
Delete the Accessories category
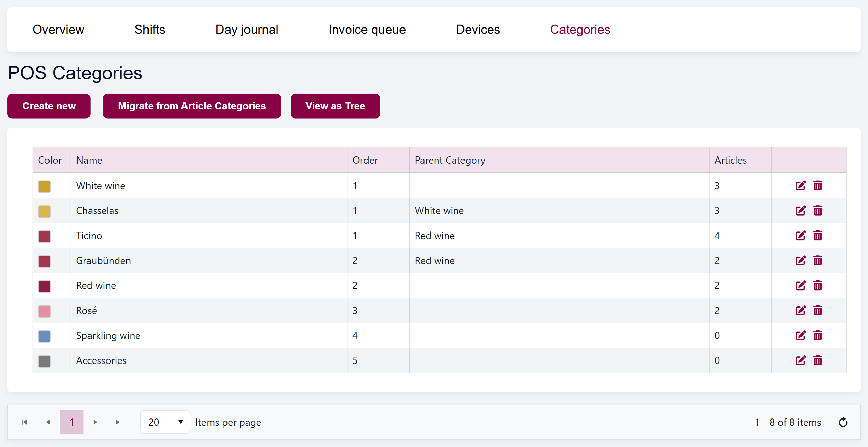[818, 360]
